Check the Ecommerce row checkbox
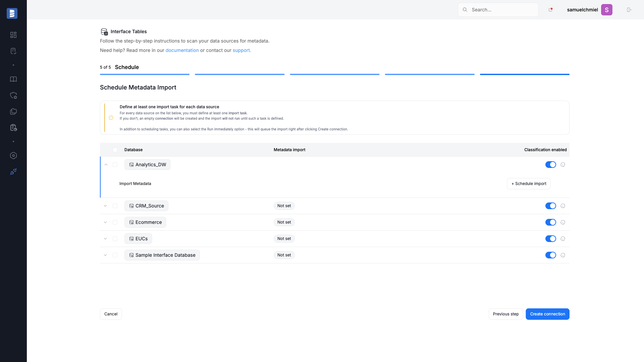This screenshot has height=362, width=644. (115, 222)
